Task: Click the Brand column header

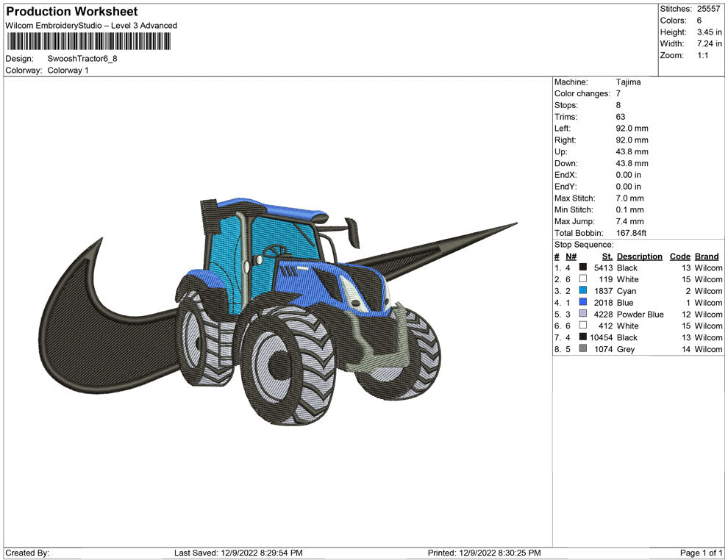Action: point(707,256)
